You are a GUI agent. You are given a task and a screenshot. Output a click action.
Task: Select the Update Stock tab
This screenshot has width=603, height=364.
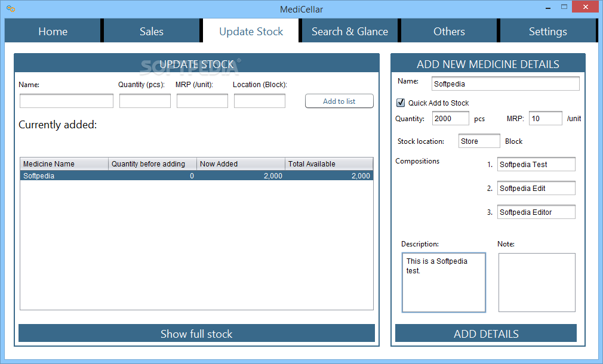tap(251, 31)
